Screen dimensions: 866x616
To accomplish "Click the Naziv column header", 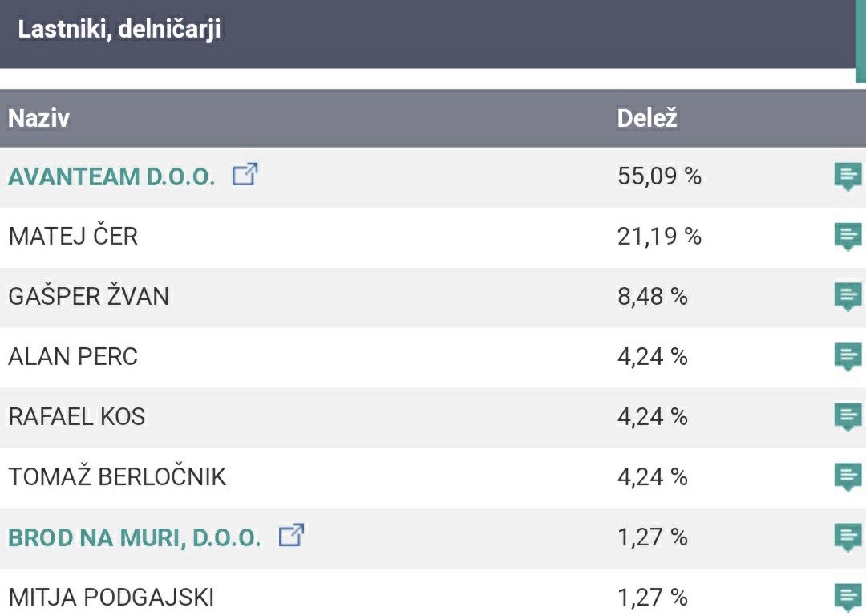I will pos(38,119).
